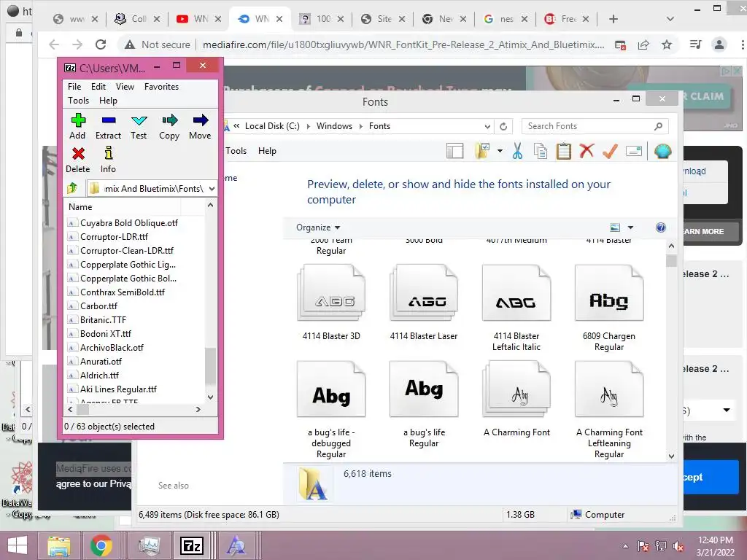Click the preview pane layout icon in Fonts toolbar

[x=455, y=151]
